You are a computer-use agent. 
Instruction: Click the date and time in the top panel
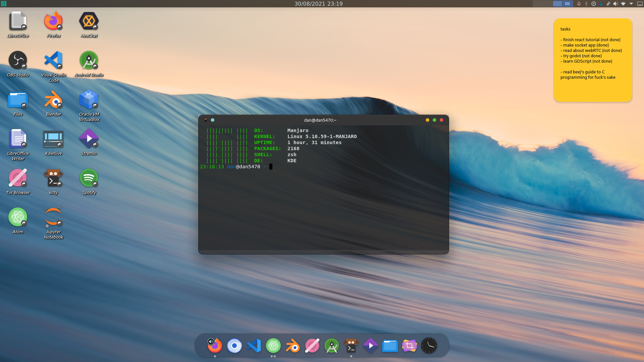point(318,4)
